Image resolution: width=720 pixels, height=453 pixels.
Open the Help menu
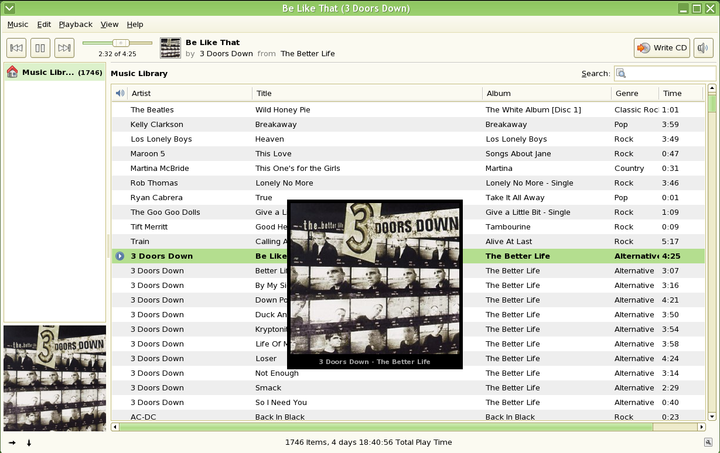pyautogui.click(x=135, y=24)
